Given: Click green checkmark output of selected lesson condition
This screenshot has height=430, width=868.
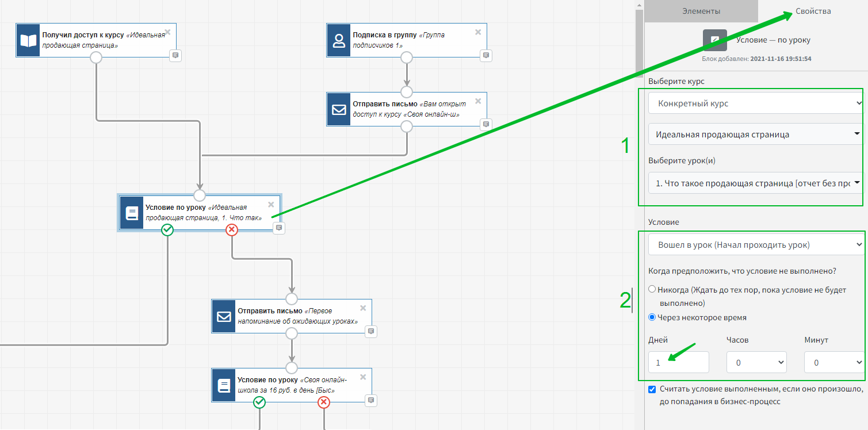Looking at the screenshot, I should 167,230.
